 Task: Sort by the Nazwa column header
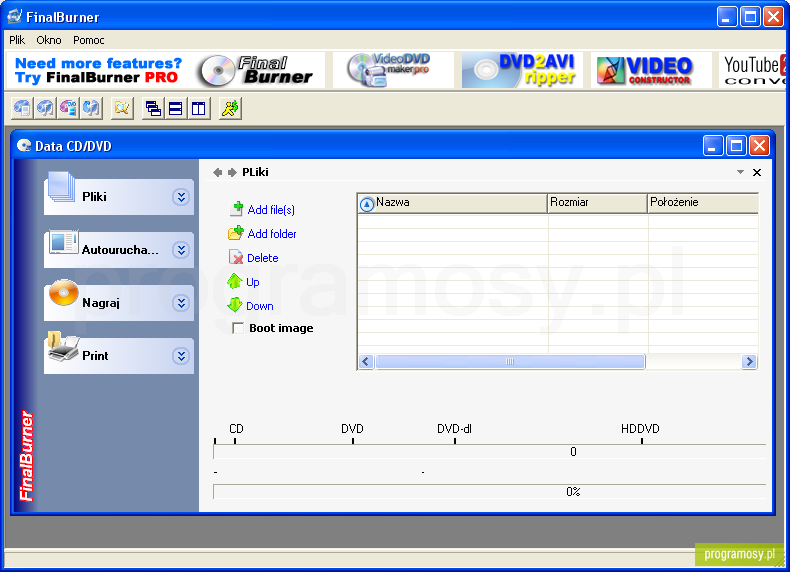(452, 203)
